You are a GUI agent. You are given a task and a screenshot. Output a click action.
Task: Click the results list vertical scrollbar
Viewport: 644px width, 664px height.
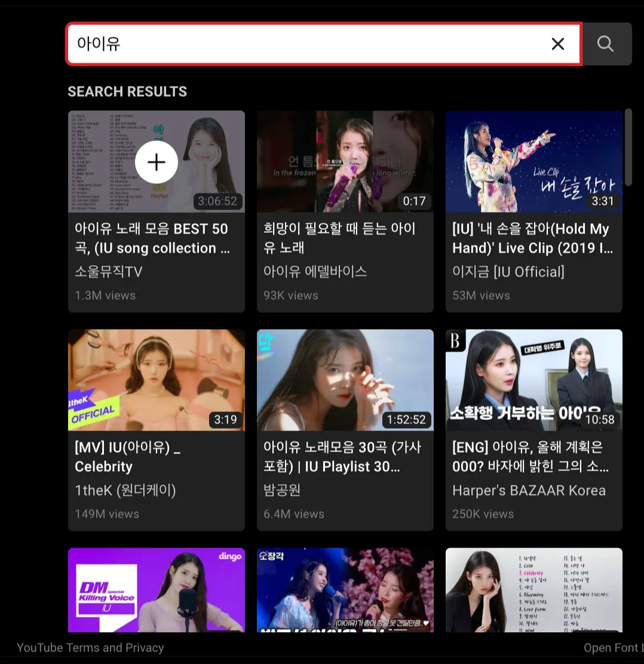tap(628, 147)
